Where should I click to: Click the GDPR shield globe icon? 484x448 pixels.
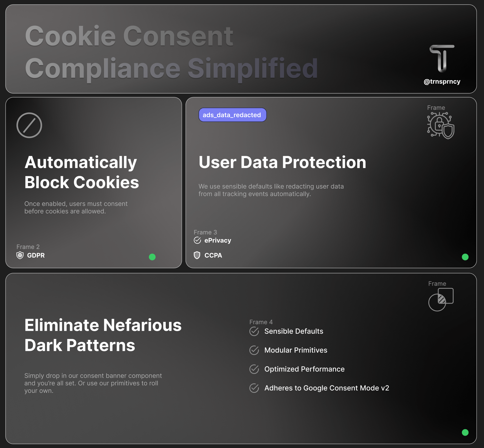[20, 255]
